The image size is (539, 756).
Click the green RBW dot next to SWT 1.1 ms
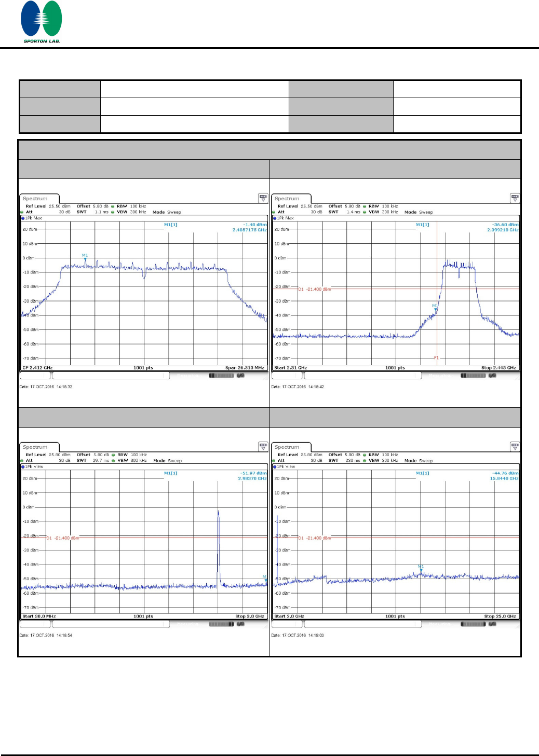tap(113, 207)
